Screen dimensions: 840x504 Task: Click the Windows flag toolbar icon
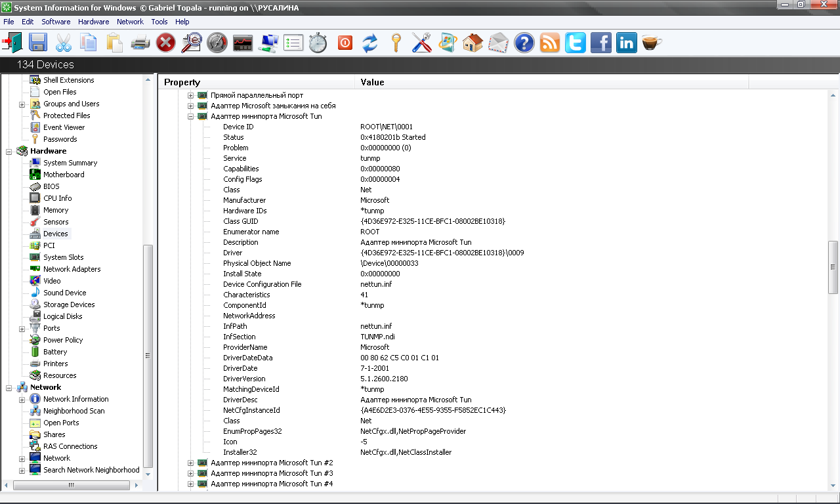tap(448, 43)
